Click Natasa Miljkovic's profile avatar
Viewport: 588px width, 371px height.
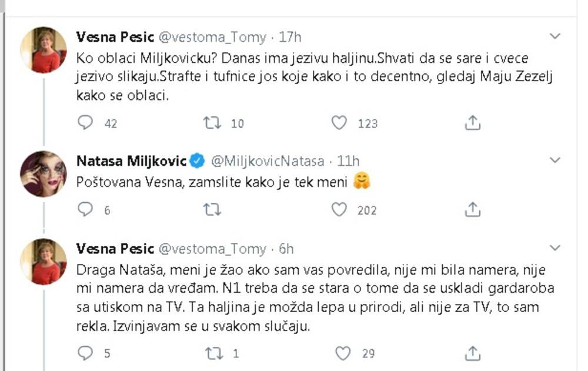pos(44,173)
